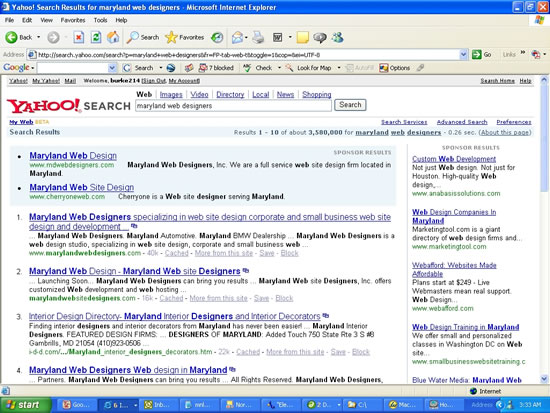Open Maryland Web Site Design sponsor link

click(82, 187)
